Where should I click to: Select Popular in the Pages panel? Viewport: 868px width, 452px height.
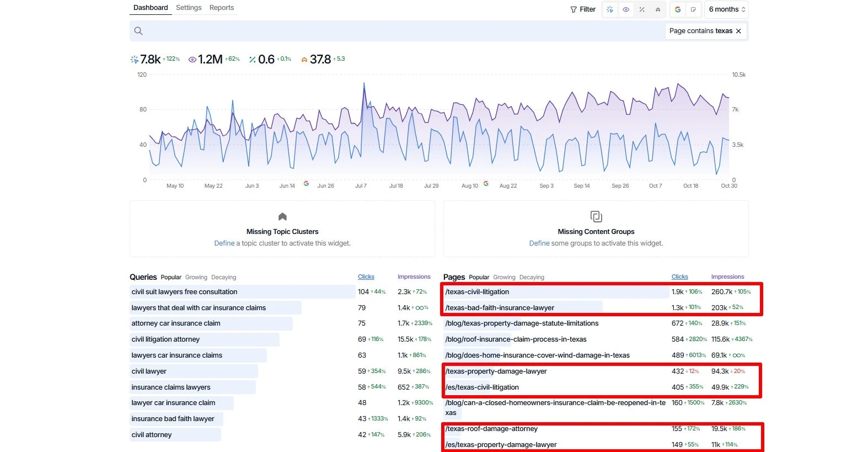479,277
